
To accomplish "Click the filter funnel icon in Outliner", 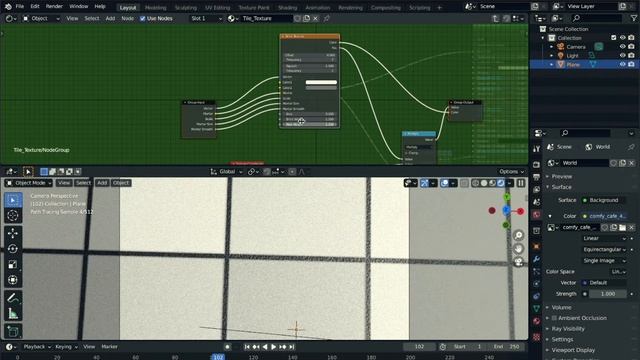I will click(633, 18).
